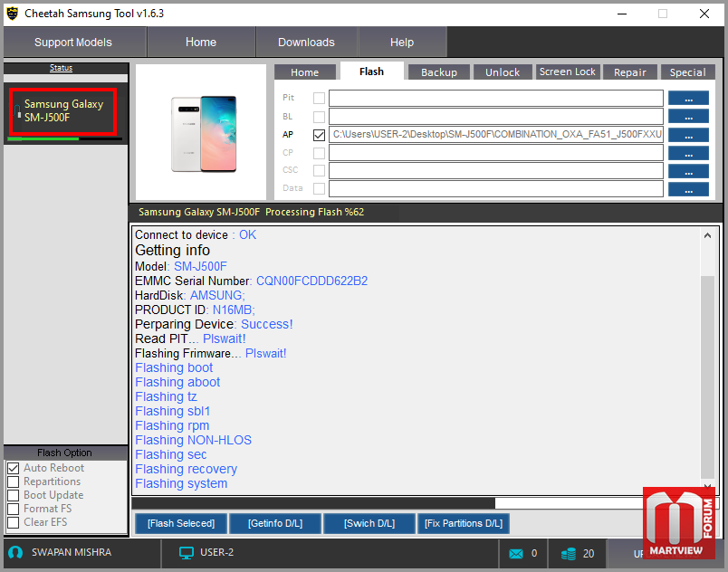Click the 'Flashing recovery' log line
The image size is (728, 572).
(x=187, y=470)
